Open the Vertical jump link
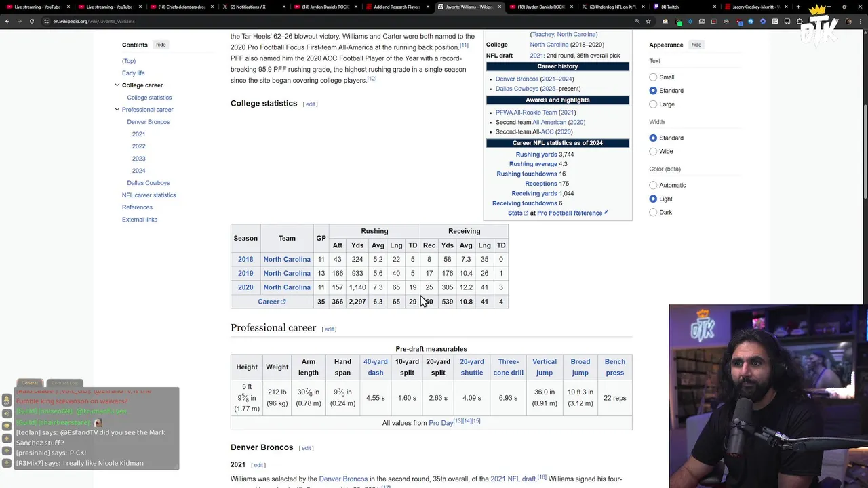The height and width of the screenshot is (488, 868). 545,367
